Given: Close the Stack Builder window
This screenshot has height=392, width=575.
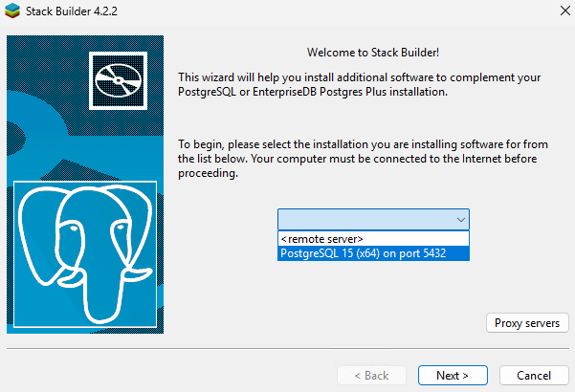Looking at the screenshot, I should pos(565,11).
